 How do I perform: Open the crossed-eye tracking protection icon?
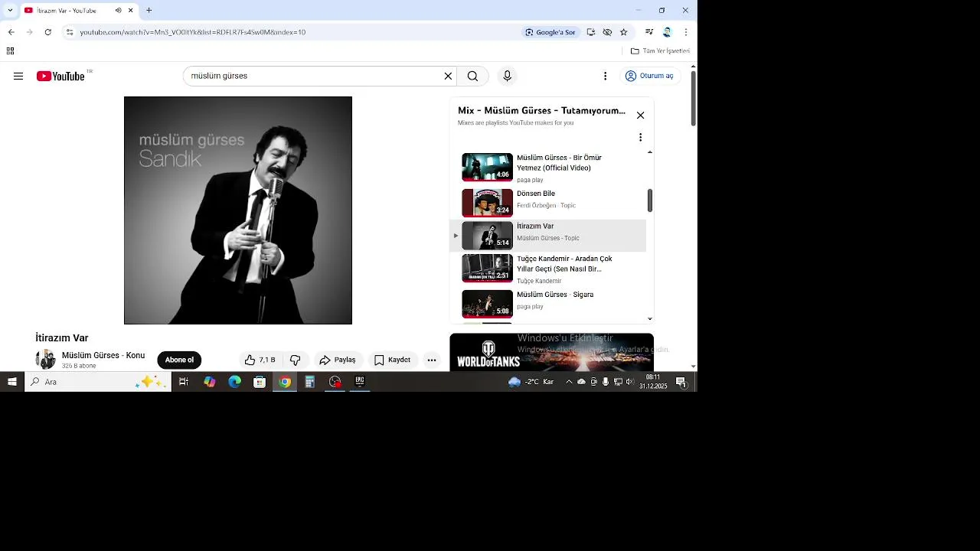pyautogui.click(x=607, y=32)
